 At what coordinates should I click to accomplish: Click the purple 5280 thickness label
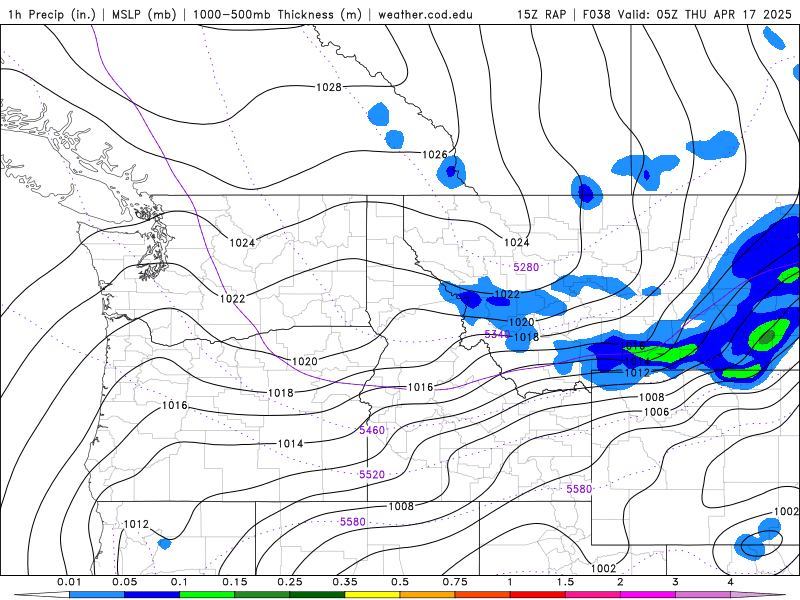point(526,267)
